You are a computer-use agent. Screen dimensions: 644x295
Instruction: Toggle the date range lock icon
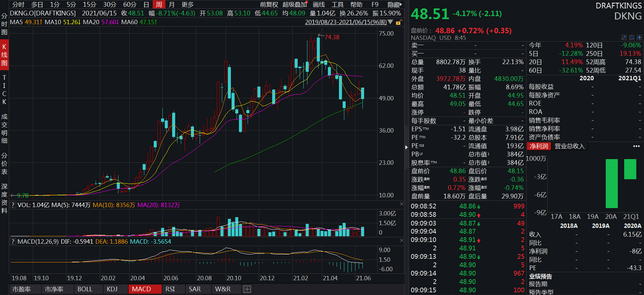point(399,22)
